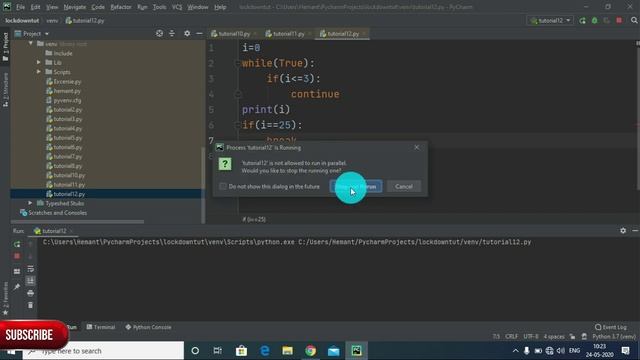640x360 pixels.
Task: Open the Event Log
Action: [611, 327]
